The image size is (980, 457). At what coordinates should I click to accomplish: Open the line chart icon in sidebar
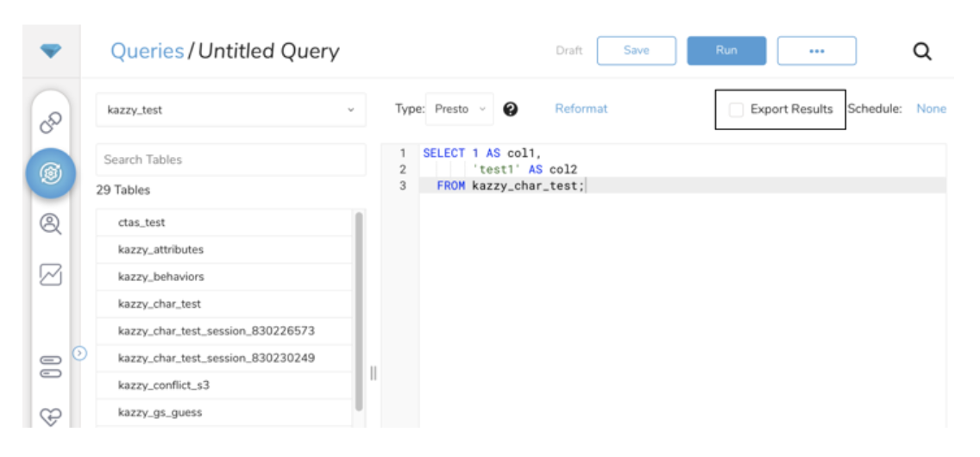pos(51,274)
